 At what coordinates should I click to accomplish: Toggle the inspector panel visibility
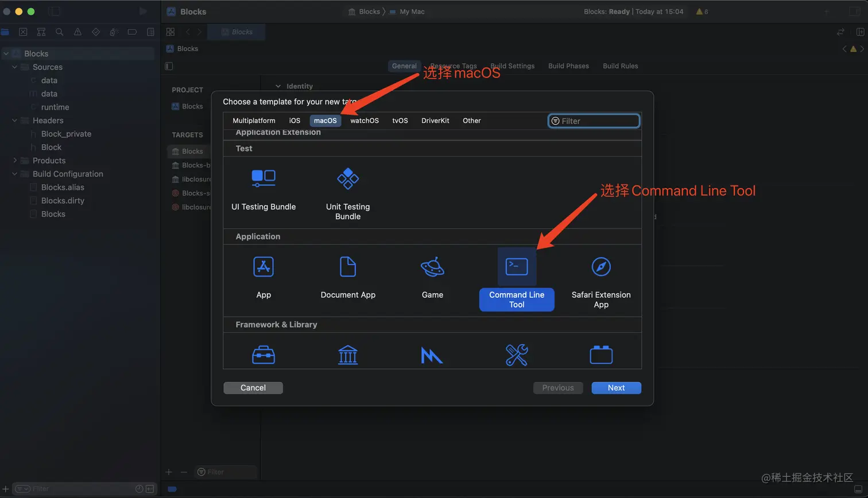tap(854, 11)
